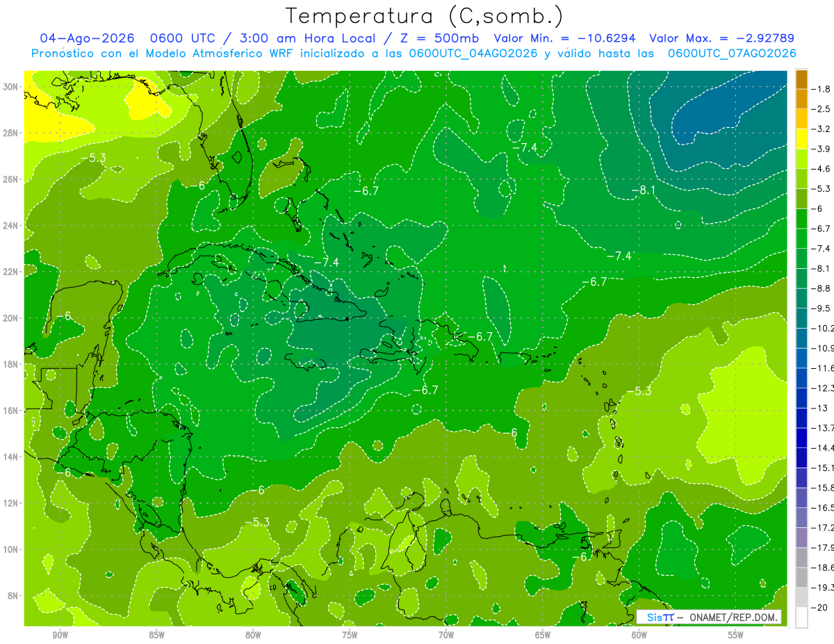The image size is (834, 644).
Task: Click the gray swatch between -18.6 and -19.3
Action: 801,577
